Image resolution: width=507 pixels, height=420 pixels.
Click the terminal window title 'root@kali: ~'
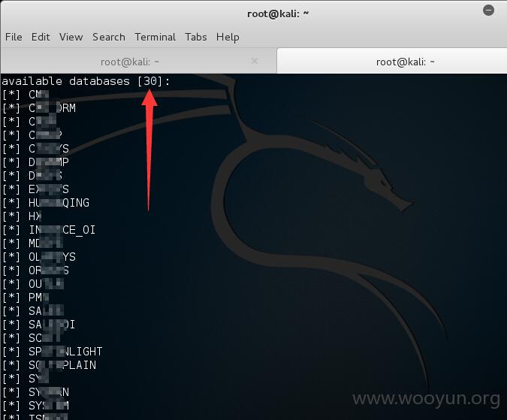[278, 14]
